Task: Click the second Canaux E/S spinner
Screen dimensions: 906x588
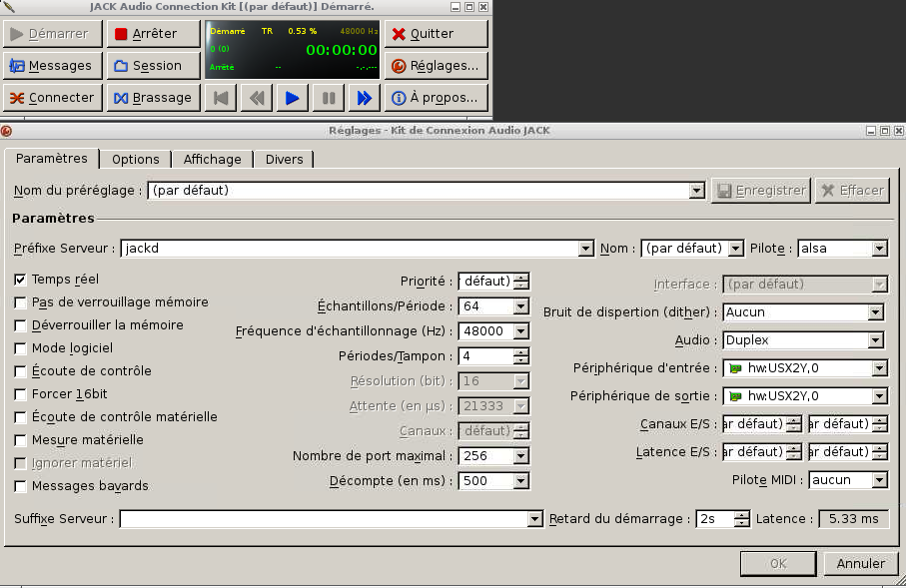Action: point(848,424)
